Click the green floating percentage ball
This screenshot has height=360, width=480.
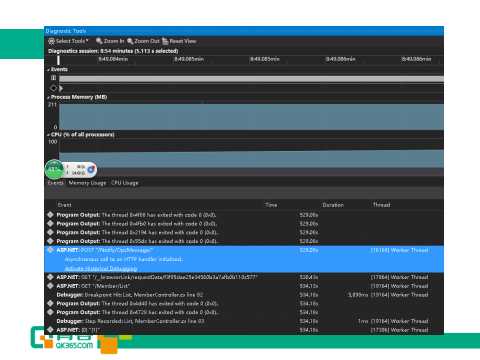pos(54,170)
